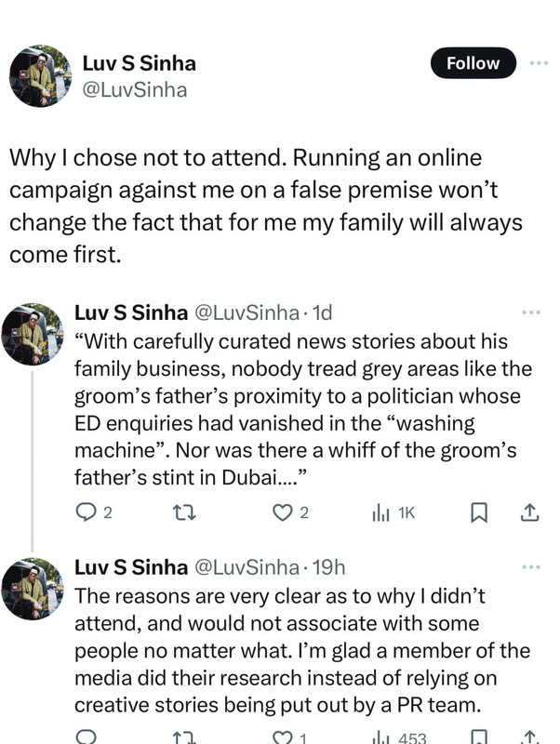The width and height of the screenshot is (560, 744).
Task: Open more options for the main tweet
Action: point(539,63)
